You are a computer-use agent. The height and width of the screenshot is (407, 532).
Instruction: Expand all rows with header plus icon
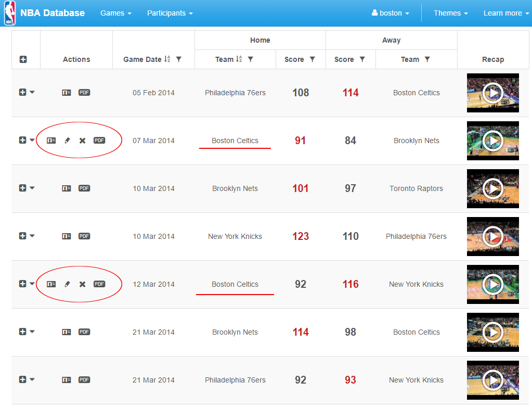coord(23,59)
